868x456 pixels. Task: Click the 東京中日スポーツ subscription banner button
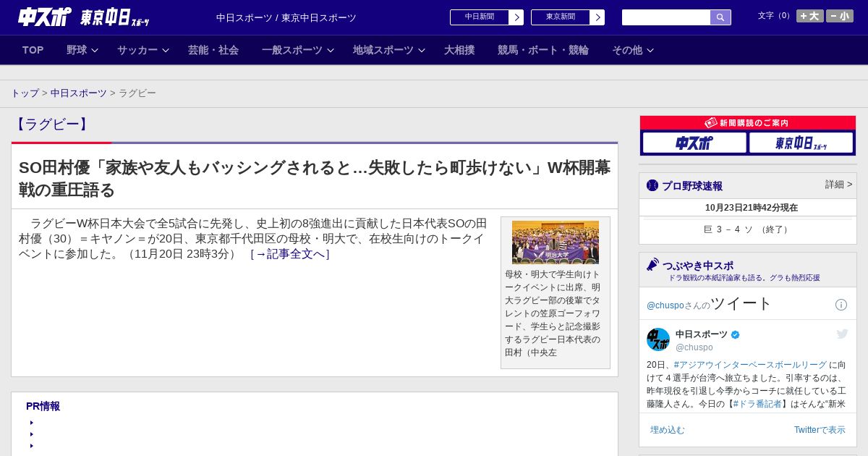801,143
